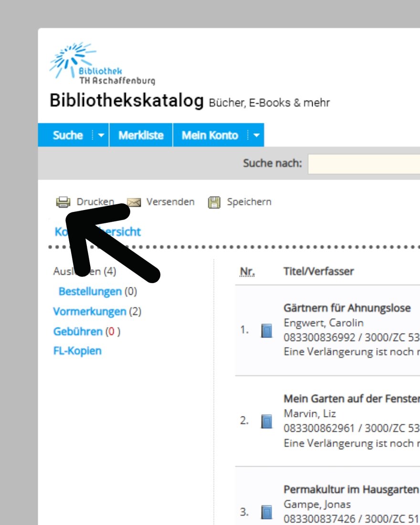The image size is (420, 525).
Task: Click barcode 083300837426 text
Action: coord(319,519)
